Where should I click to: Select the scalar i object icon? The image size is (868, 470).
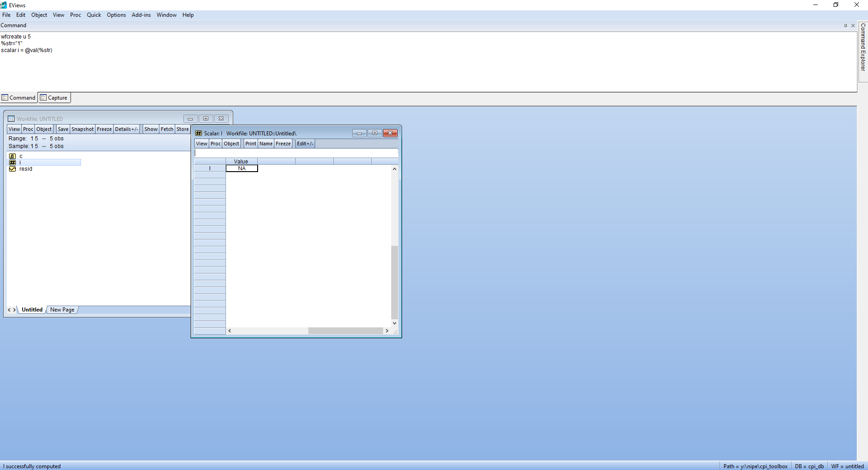click(12, 163)
